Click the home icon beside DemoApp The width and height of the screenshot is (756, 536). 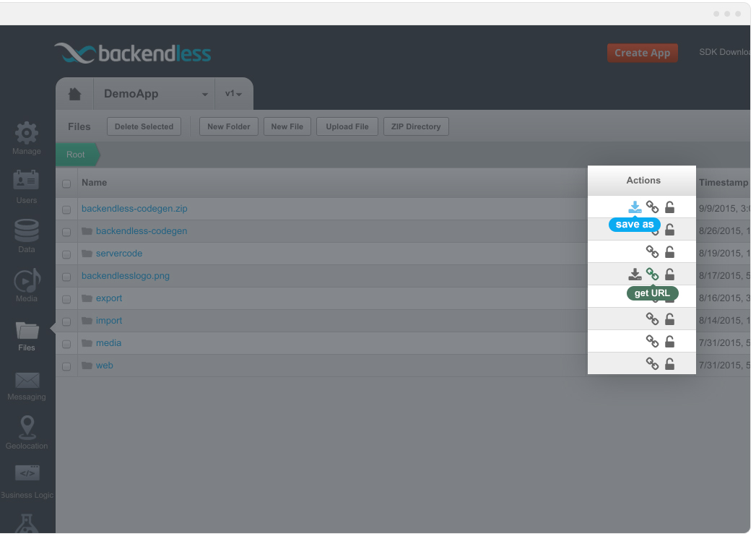(x=74, y=94)
